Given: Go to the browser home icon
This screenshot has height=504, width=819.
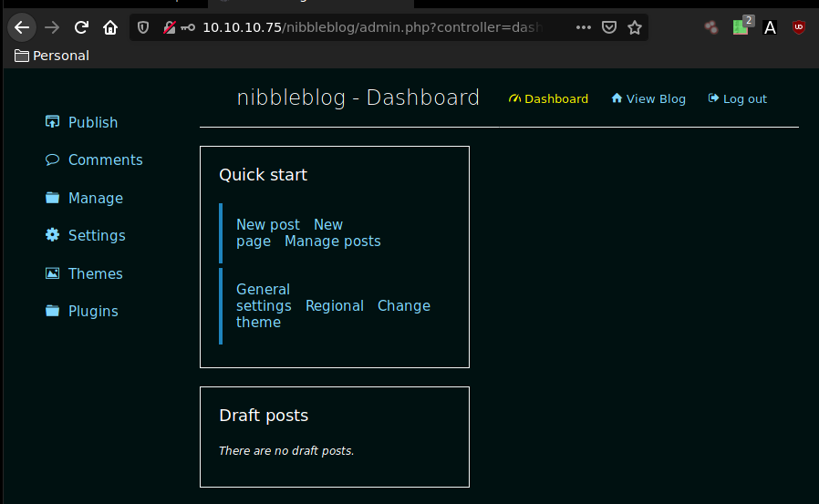Looking at the screenshot, I should [x=110, y=27].
